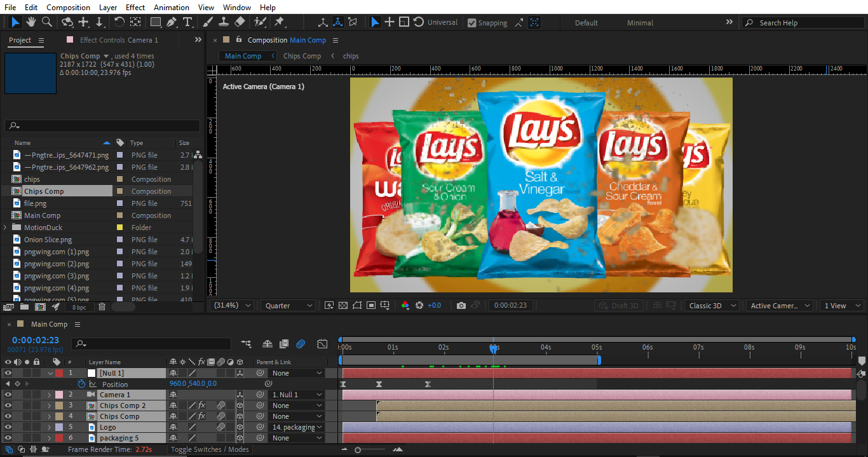Click the Null 1 layer color label

click(59, 373)
